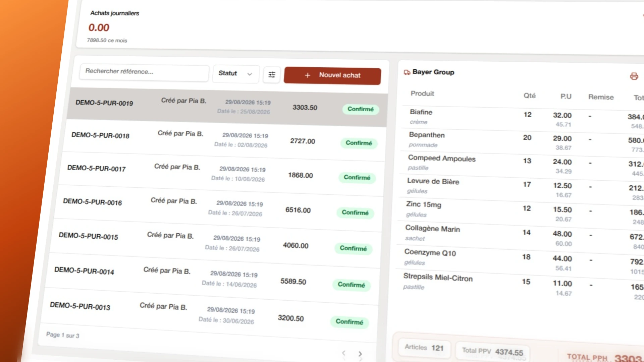Click Daté le : 14/06/2026 date

coord(229,284)
